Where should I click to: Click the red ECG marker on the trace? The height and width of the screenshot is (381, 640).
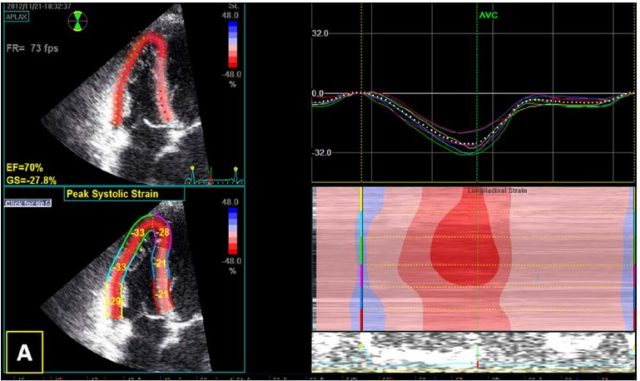[211, 180]
